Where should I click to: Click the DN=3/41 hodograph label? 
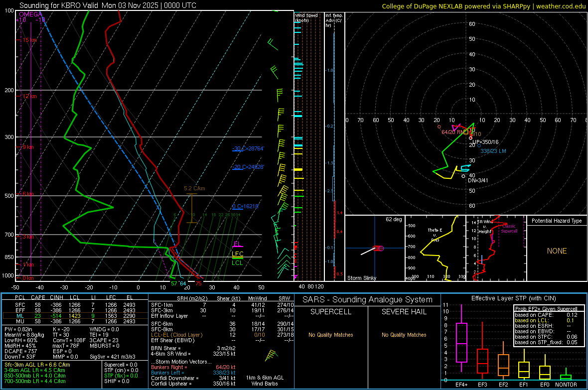click(478, 180)
